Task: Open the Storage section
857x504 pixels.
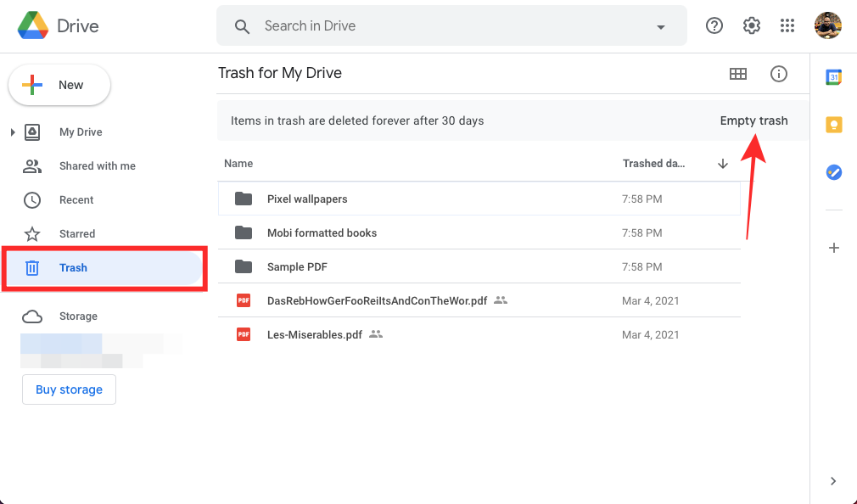Action: pyautogui.click(x=78, y=316)
